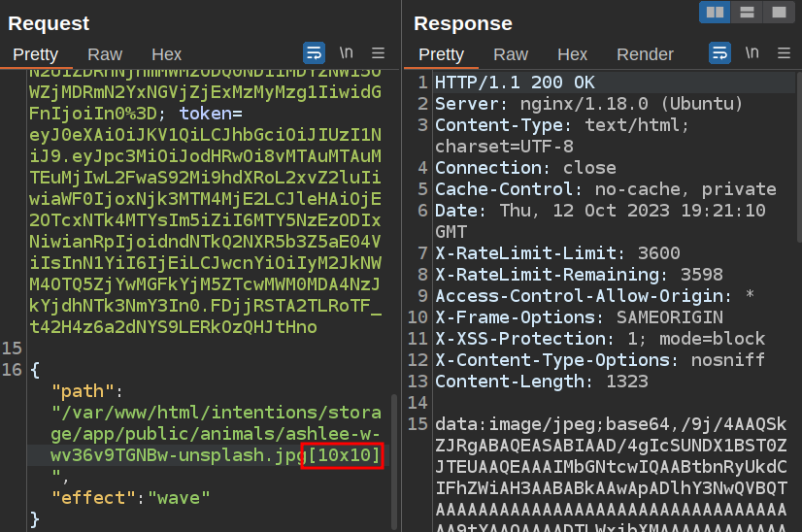Open the Response pane hamburger menu
Viewport: 802px width, 532px height.
coord(784,53)
